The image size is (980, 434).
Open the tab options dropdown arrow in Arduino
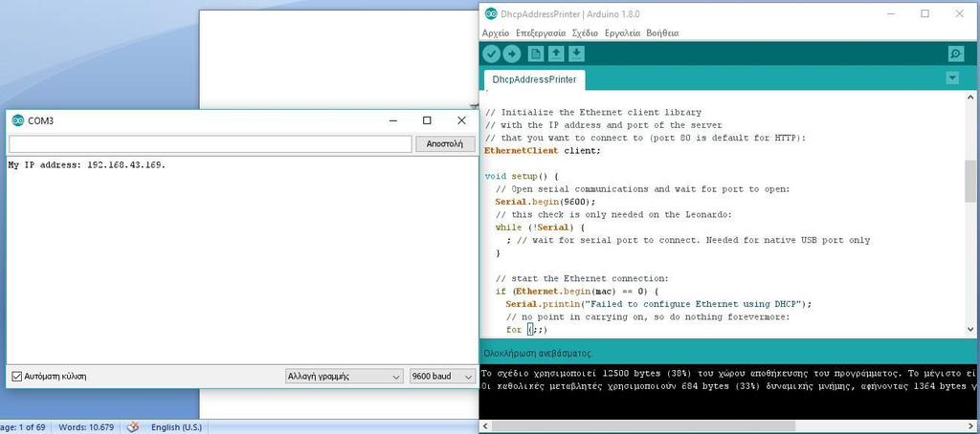coord(952,78)
